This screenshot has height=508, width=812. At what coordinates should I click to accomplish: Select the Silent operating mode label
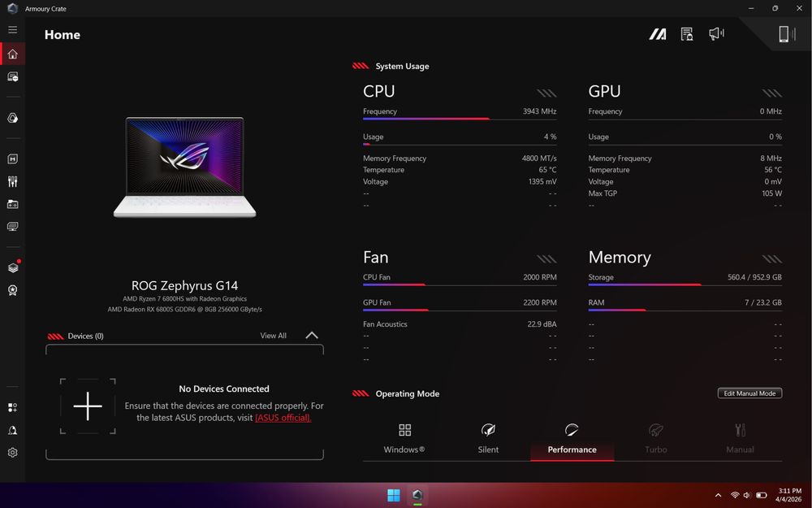[488, 449]
